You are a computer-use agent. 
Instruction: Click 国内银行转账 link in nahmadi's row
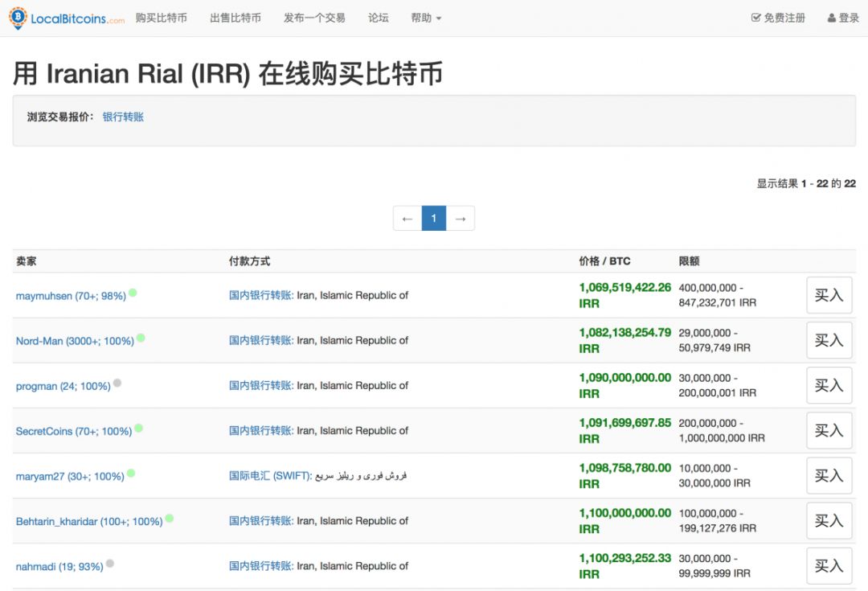point(260,566)
